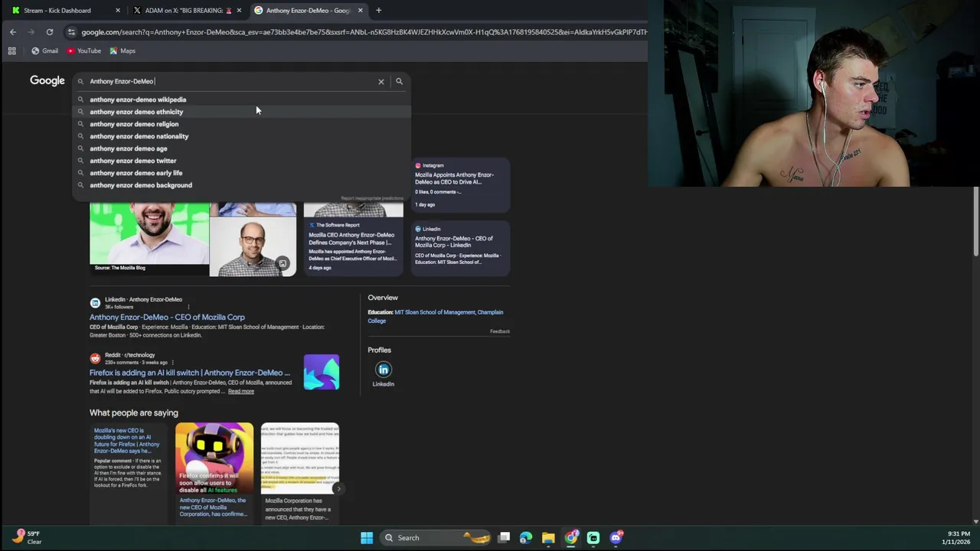Advance the What people are saying carousel
The width and height of the screenshot is (980, 551).
pos(338,489)
